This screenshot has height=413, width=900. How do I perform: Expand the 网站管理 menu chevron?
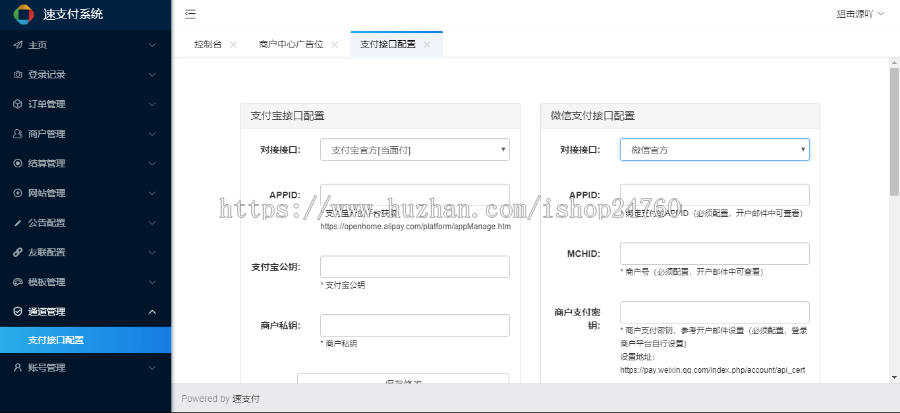click(x=152, y=193)
